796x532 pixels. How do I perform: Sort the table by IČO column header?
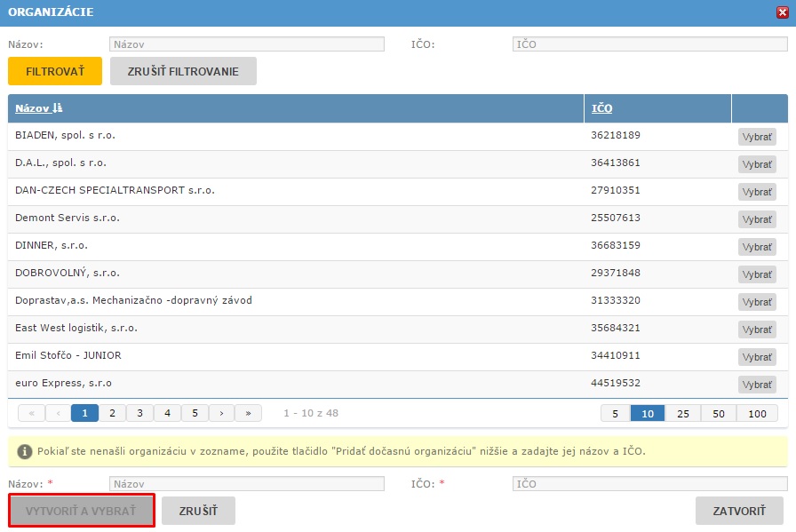602,108
